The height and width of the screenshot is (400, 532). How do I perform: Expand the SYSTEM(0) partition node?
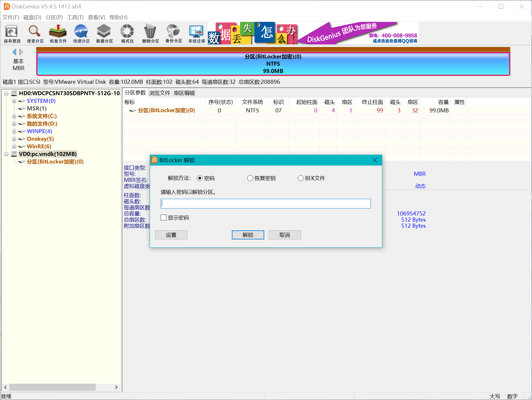coord(14,101)
